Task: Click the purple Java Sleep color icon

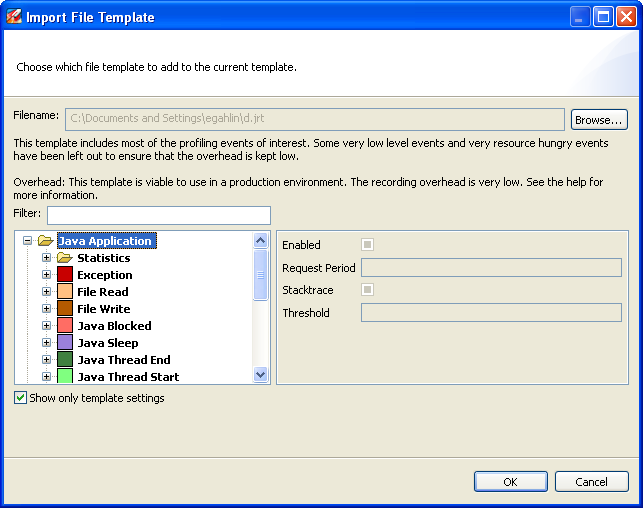Action: (65, 342)
